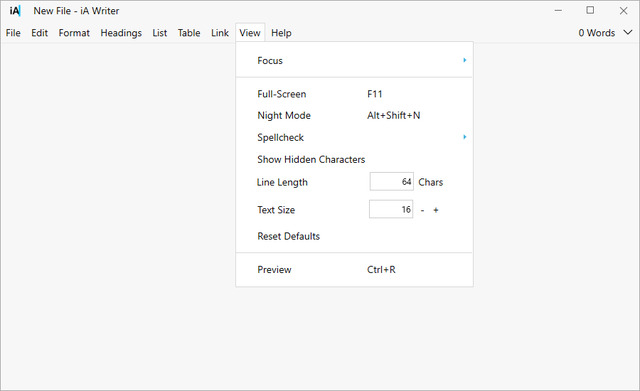Click the Text Size value field
This screenshot has width=640, height=391.
tap(391, 209)
